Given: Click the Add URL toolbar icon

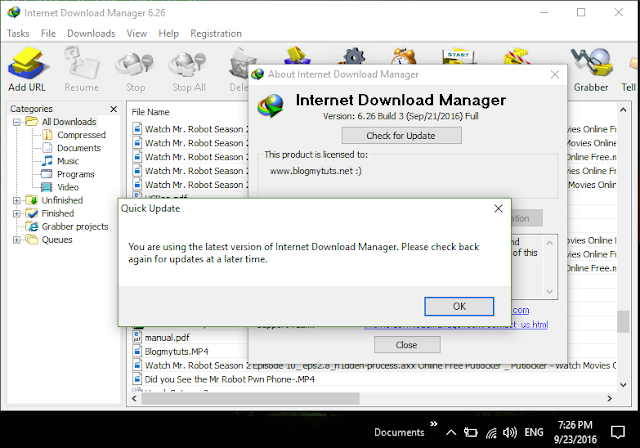Looking at the screenshot, I should click(x=27, y=69).
